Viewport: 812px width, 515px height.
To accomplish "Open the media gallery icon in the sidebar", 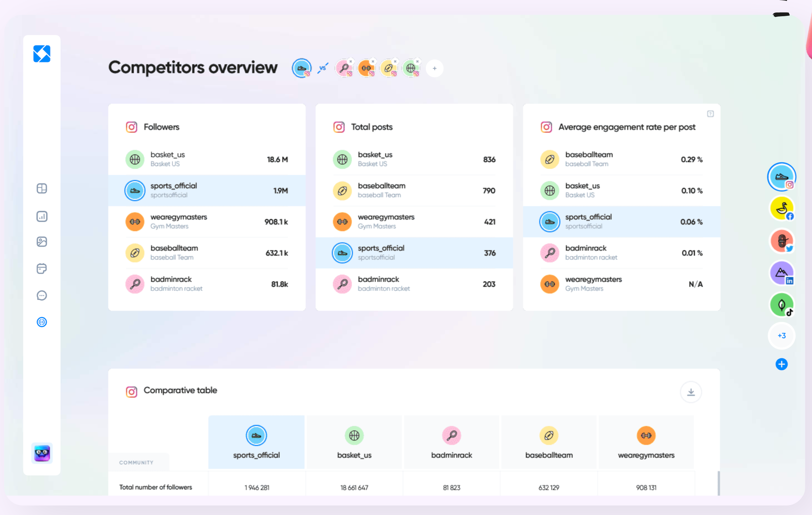I will pos(42,242).
